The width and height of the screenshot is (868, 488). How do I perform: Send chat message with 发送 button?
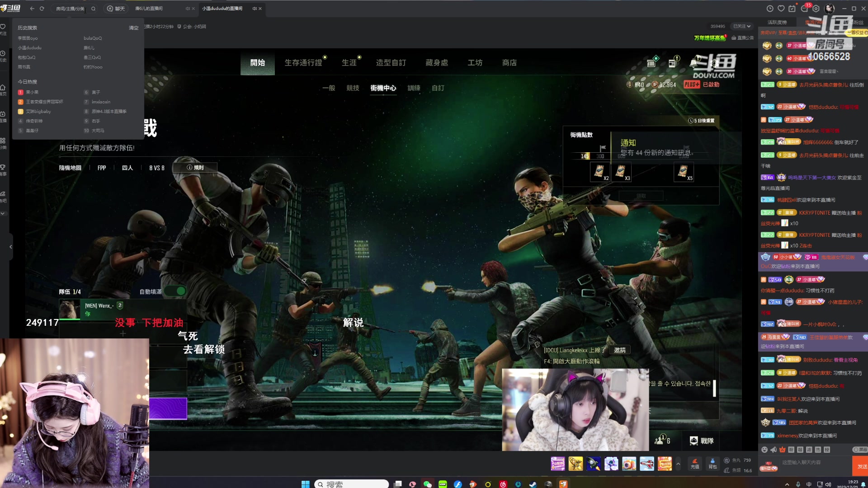coord(861,466)
